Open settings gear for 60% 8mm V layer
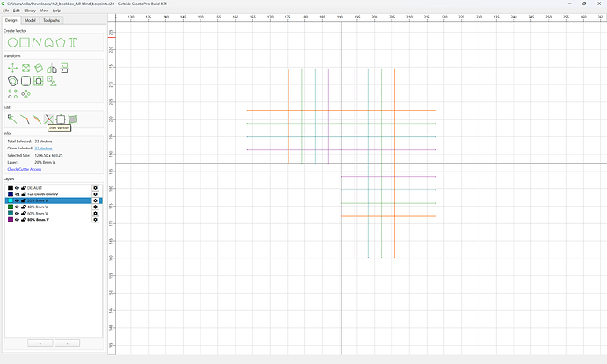This screenshot has height=364, width=607. tap(95, 213)
